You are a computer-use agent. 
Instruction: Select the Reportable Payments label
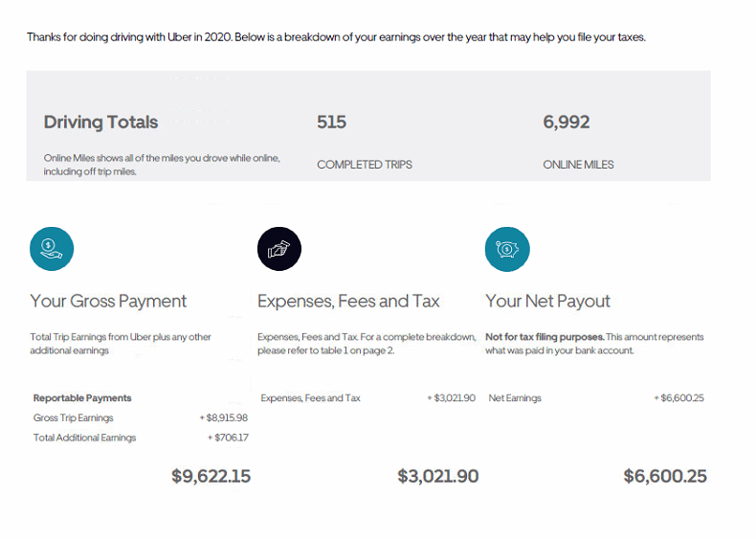(x=82, y=398)
